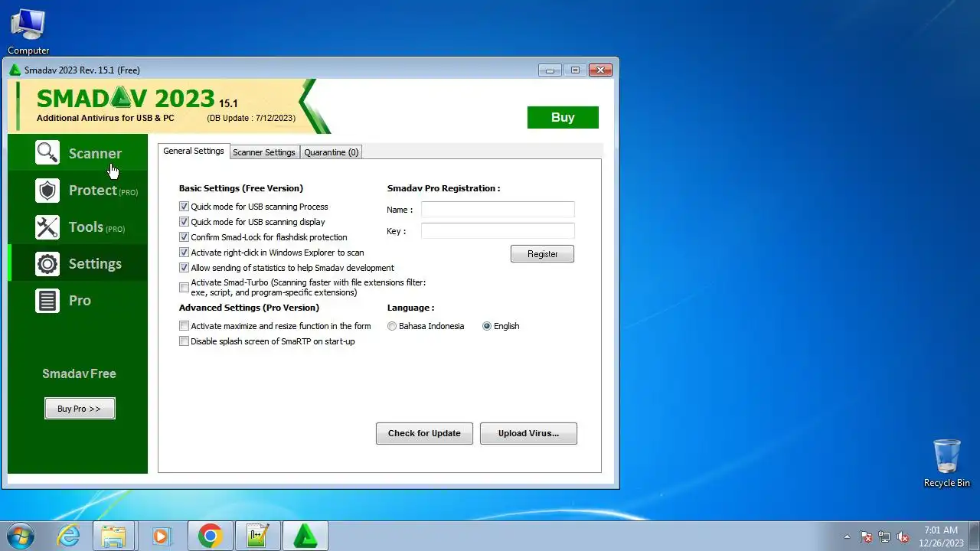Open the Recycle Bin desktop icon
This screenshot has width=980, height=551.
947,463
